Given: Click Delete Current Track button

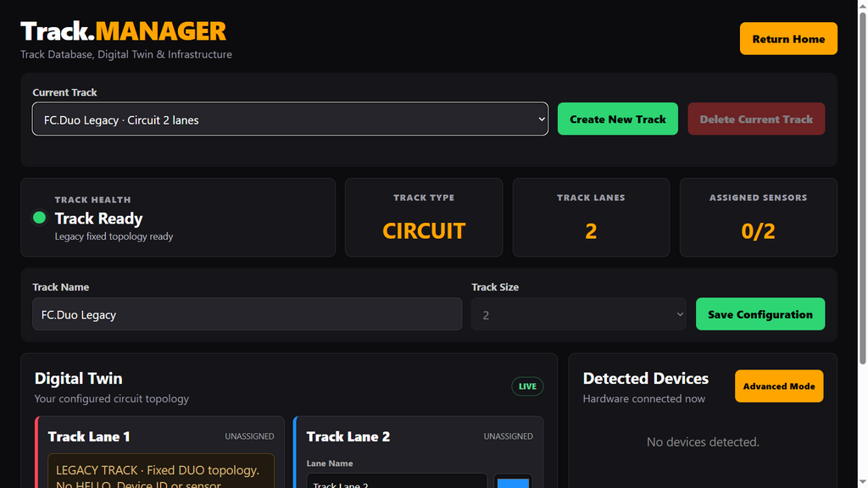Looking at the screenshot, I should (756, 119).
